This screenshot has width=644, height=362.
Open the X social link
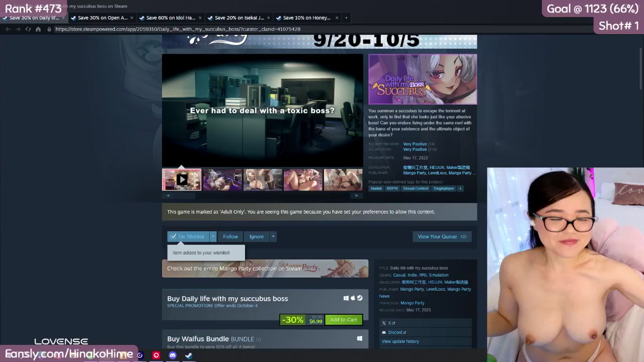(x=425, y=323)
